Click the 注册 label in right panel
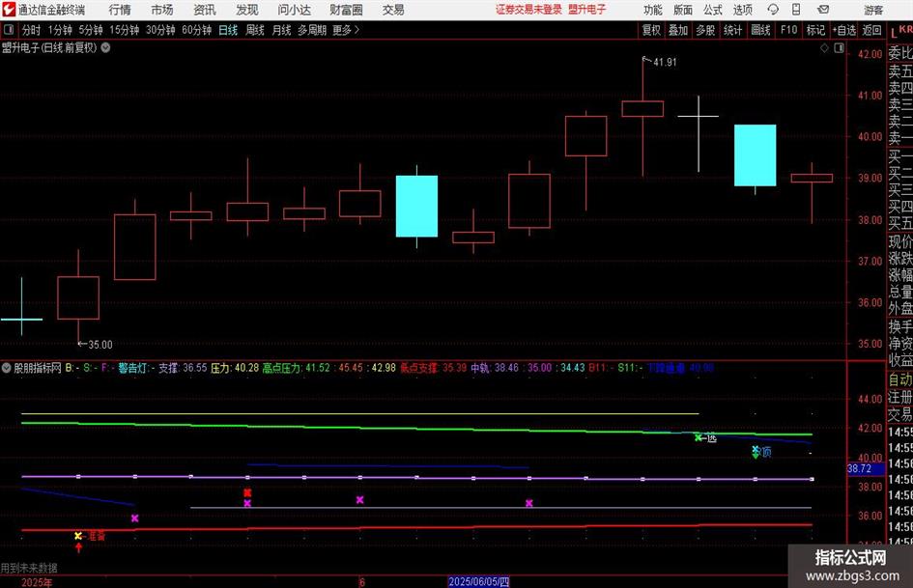The height and width of the screenshot is (588, 913). pyautogui.click(x=900, y=397)
